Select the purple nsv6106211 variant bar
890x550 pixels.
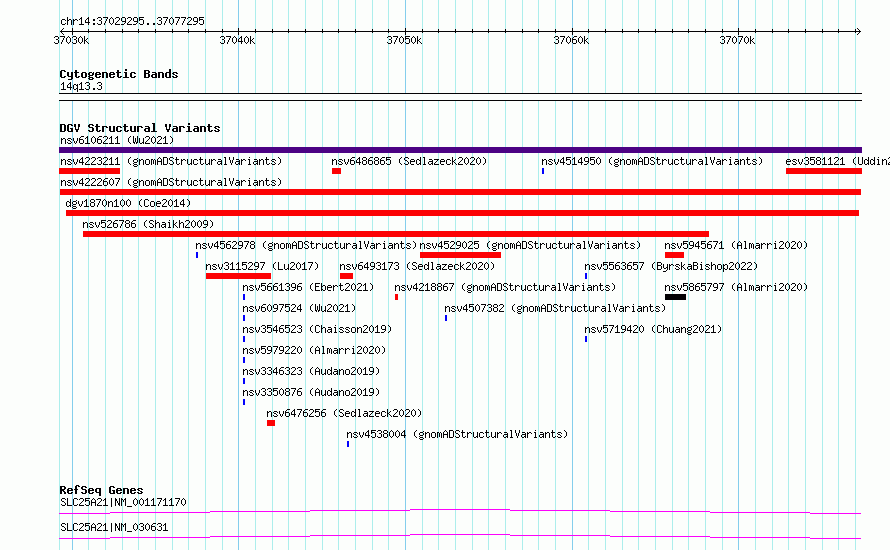point(460,150)
